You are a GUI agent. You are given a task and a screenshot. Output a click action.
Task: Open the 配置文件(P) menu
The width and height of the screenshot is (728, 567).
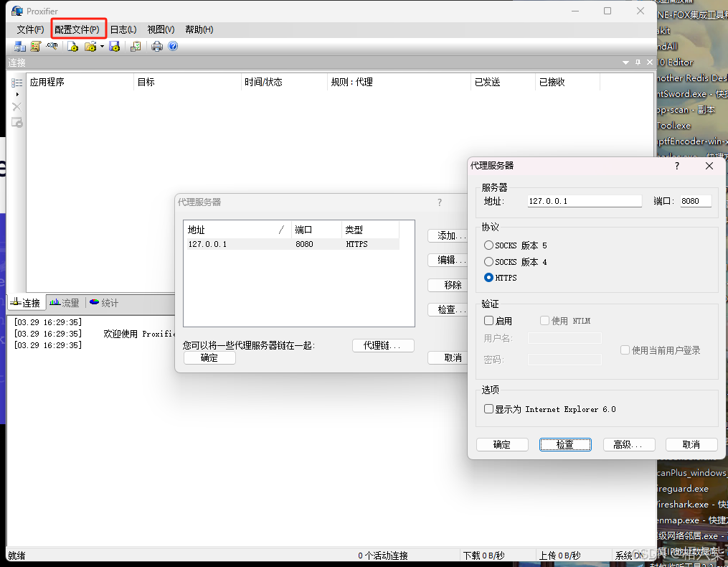point(77,29)
